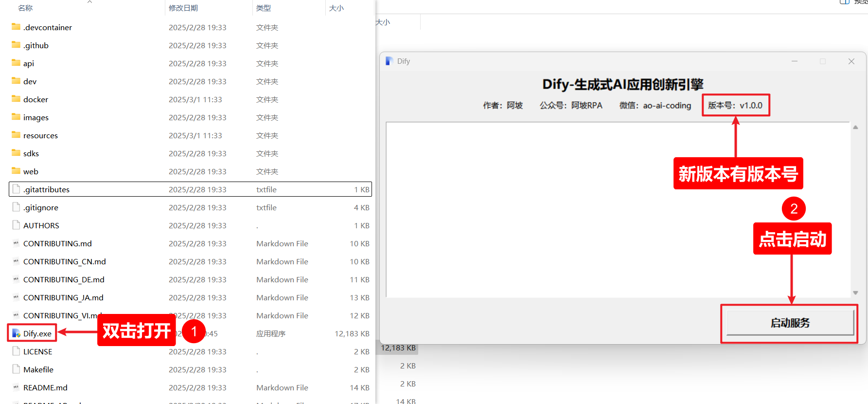The width and height of the screenshot is (868, 404).
Task: Click the Dify.exe application icon
Action: pos(16,333)
